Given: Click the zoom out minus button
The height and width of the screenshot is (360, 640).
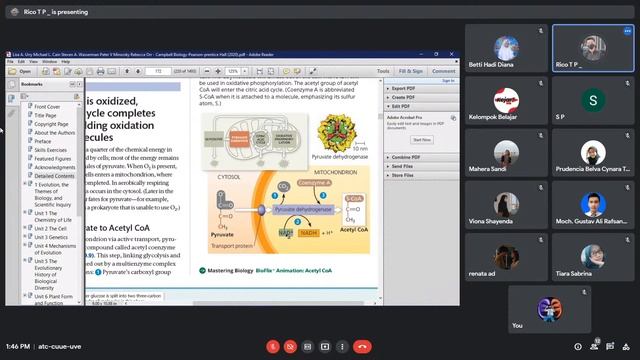Looking at the screenshot, I should pos(207,71).
